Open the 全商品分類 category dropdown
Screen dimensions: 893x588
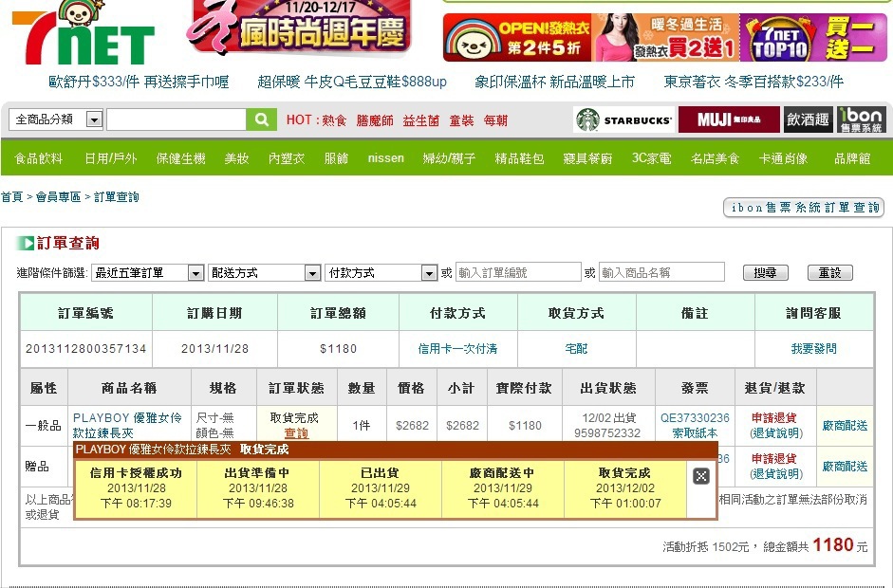click(56, 119)
